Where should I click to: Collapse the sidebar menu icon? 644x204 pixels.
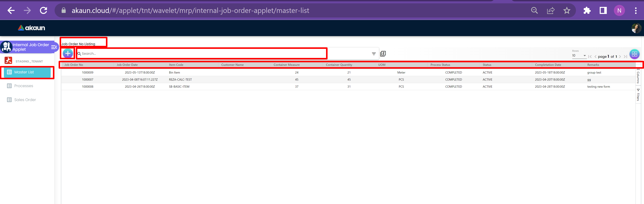(x=54, y=47)
